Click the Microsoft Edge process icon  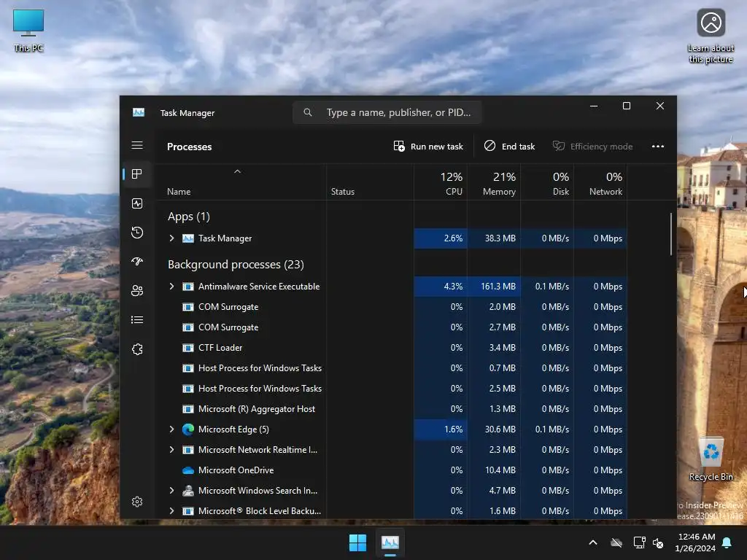(x=188, y=429)
